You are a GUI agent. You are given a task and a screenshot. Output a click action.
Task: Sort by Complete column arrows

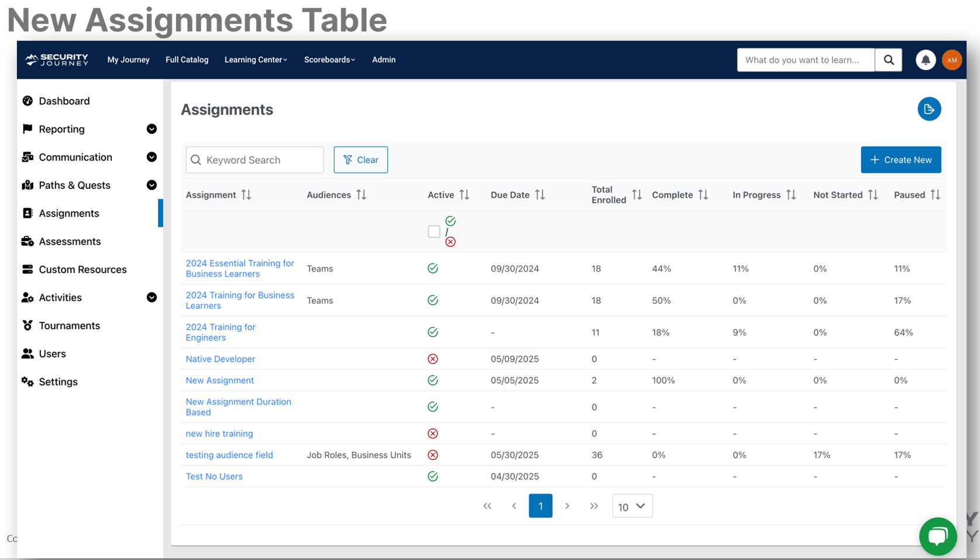click(703, 195)
